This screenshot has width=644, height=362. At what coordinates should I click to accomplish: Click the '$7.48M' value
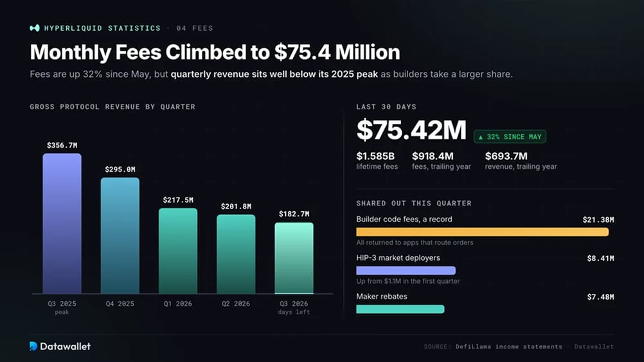(x=600, y=297)
